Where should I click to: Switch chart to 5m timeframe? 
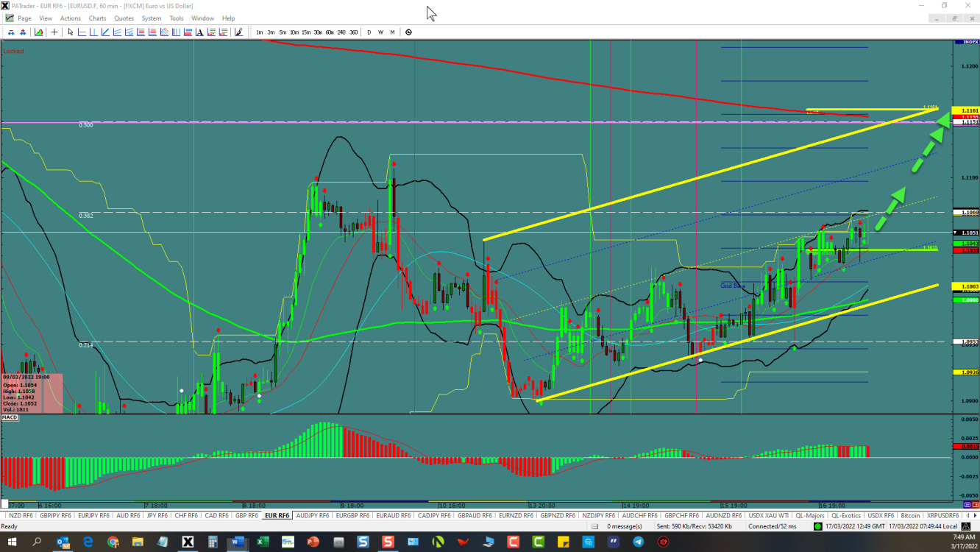pos(283,32)
